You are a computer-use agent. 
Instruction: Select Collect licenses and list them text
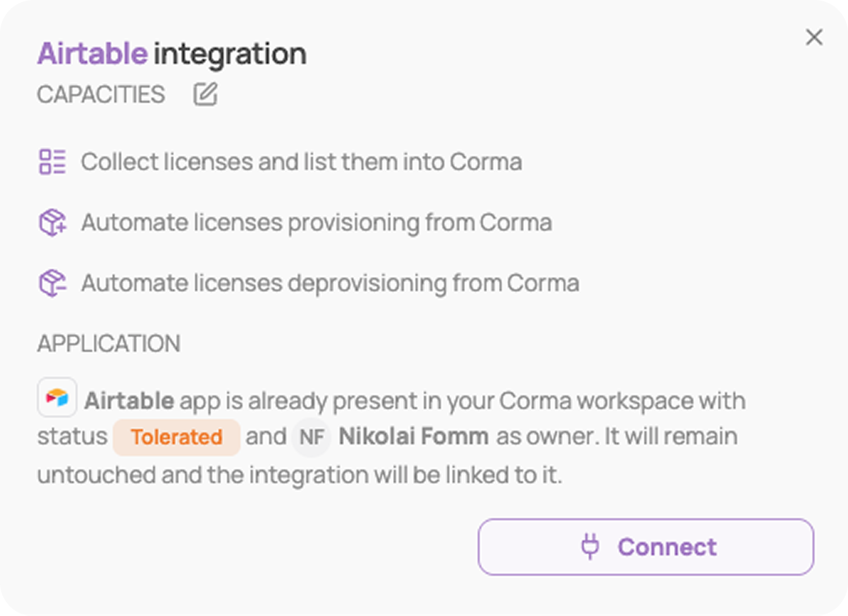click(x=302, y=162)
